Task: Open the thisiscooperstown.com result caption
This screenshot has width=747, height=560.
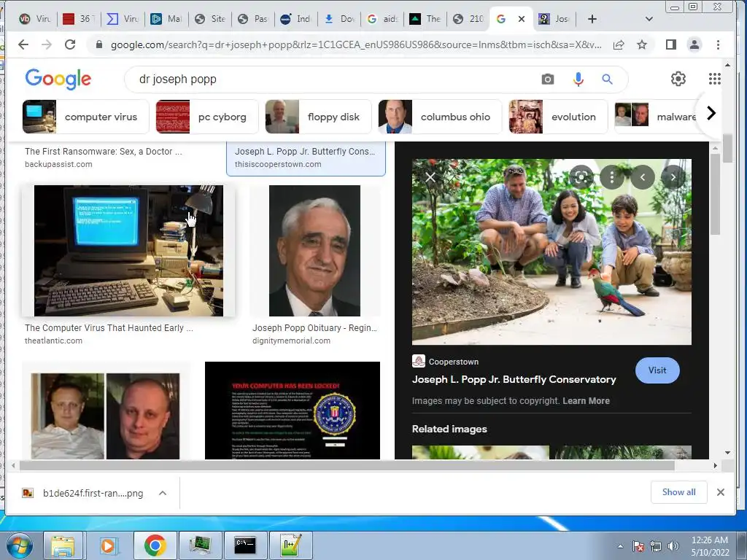Action: (306, 158)
